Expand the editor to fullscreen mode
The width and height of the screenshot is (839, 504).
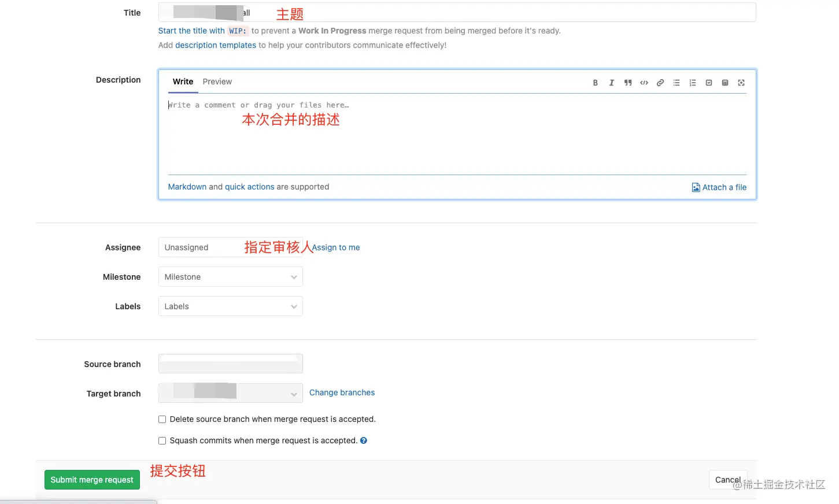(741, 83)
